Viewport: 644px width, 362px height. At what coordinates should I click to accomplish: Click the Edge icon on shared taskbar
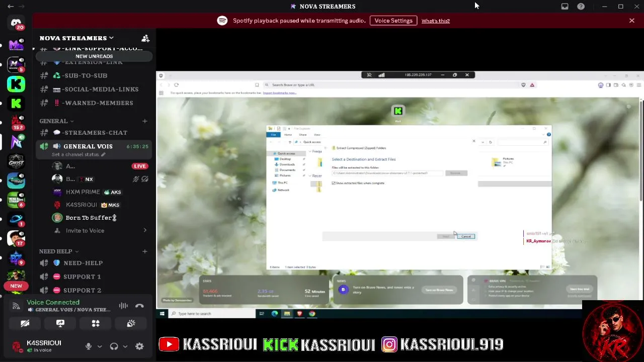[274, 314]
